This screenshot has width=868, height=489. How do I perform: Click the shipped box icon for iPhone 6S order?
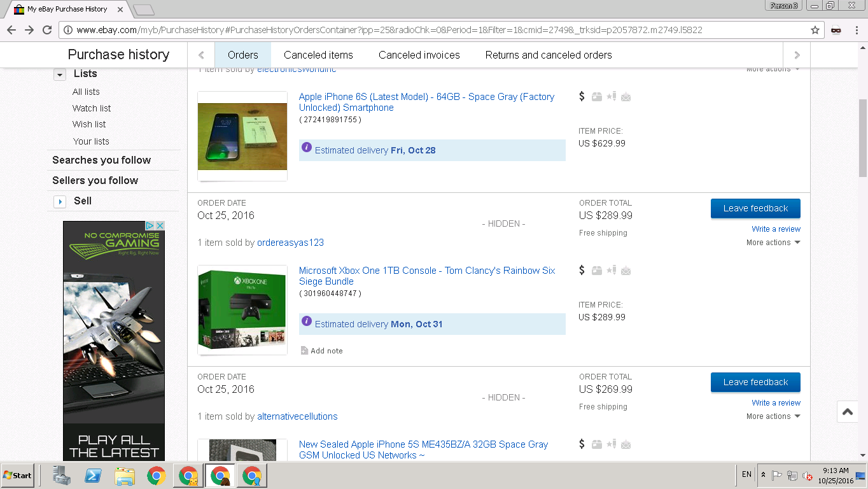pyautogui.click(x=597, y=97)
